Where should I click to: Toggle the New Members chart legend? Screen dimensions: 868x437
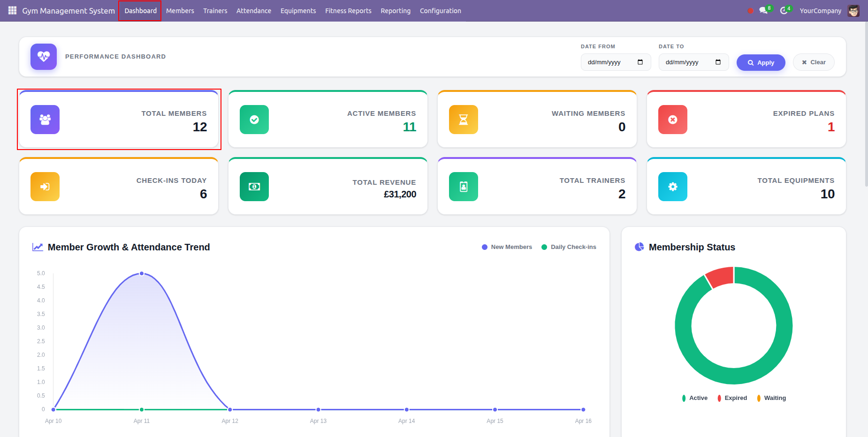(507, 247)
